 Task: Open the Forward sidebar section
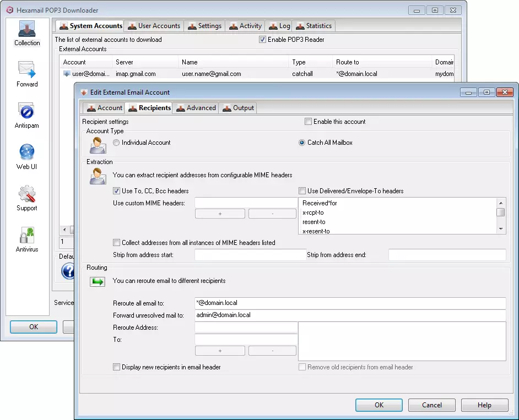[x=27, y=70]
